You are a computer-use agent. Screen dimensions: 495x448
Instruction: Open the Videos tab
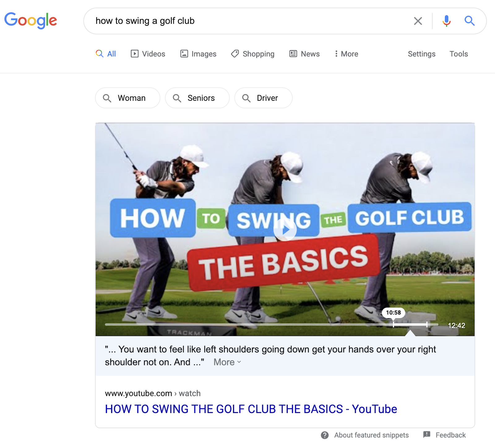(148, 54)
